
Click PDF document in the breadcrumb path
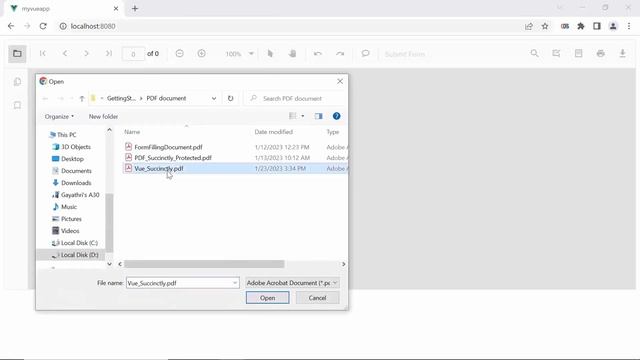(166, 98)
